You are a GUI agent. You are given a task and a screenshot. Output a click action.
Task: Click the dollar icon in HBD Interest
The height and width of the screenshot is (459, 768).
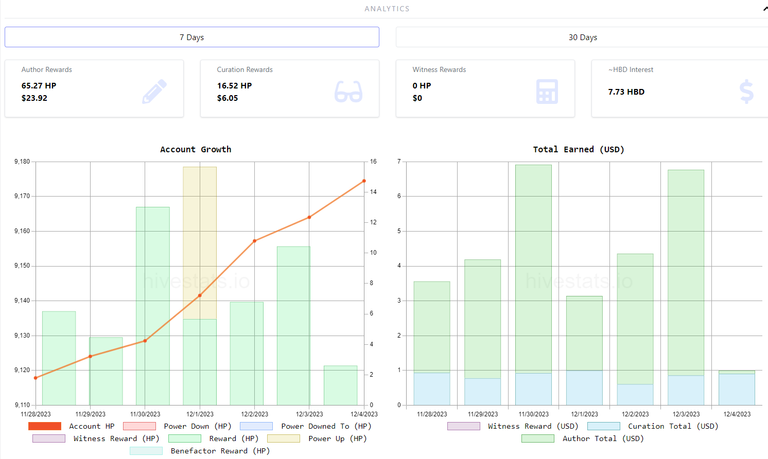point(746,92)
